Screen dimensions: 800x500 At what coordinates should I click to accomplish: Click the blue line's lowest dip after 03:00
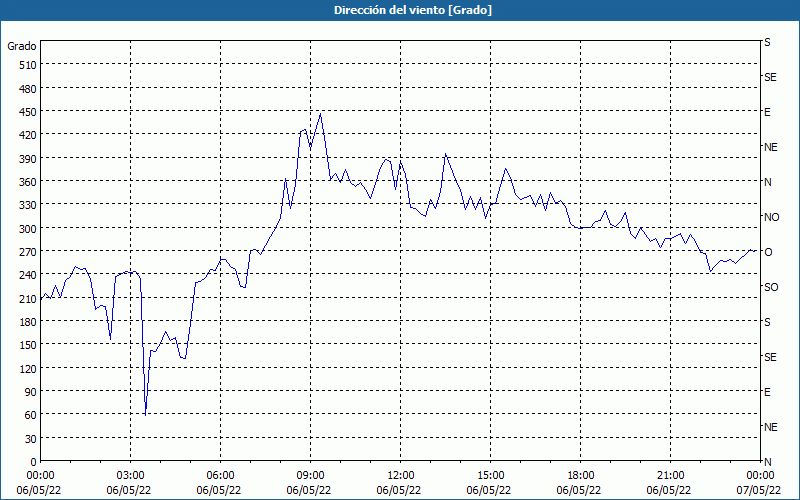click(x=145, y=415)
